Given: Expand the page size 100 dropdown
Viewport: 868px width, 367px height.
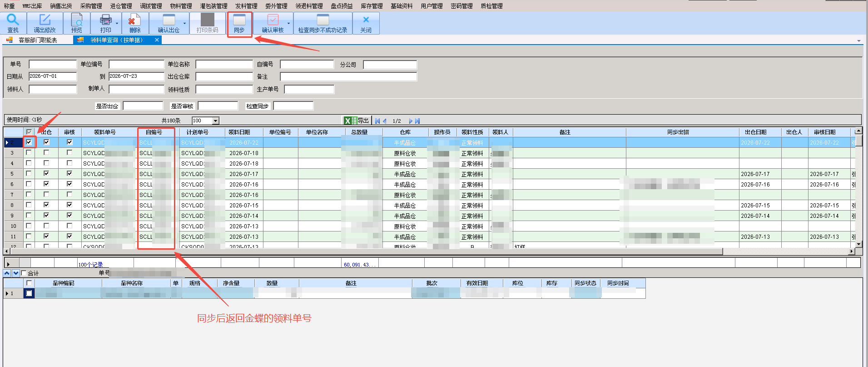Looking at the screenshot, I should point(216,121).
